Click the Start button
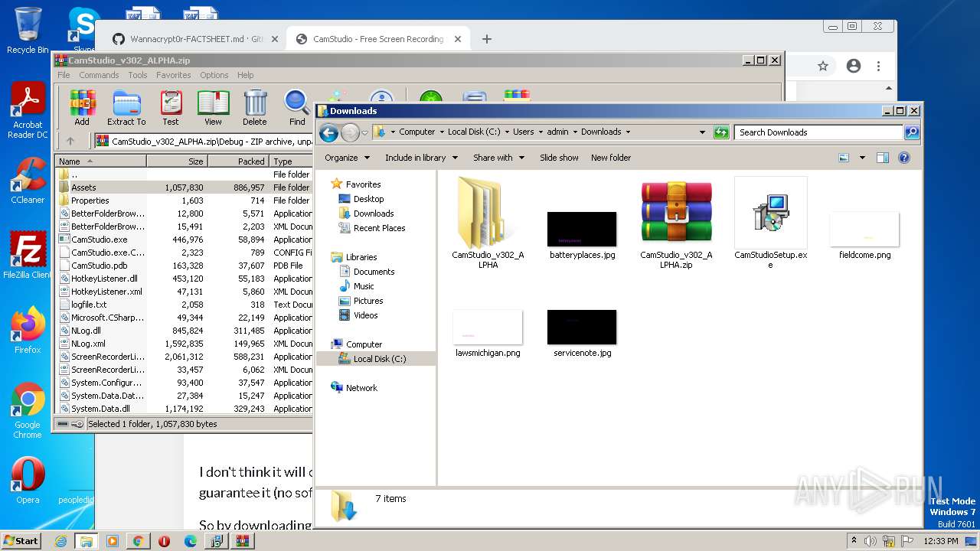980x551 pixels. (x=21, y=540)
